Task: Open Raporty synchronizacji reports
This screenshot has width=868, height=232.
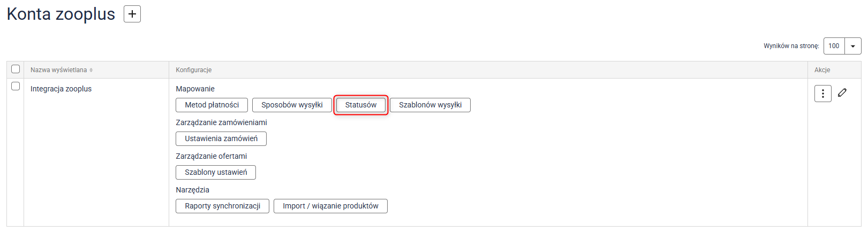Action: click(222, 206)
